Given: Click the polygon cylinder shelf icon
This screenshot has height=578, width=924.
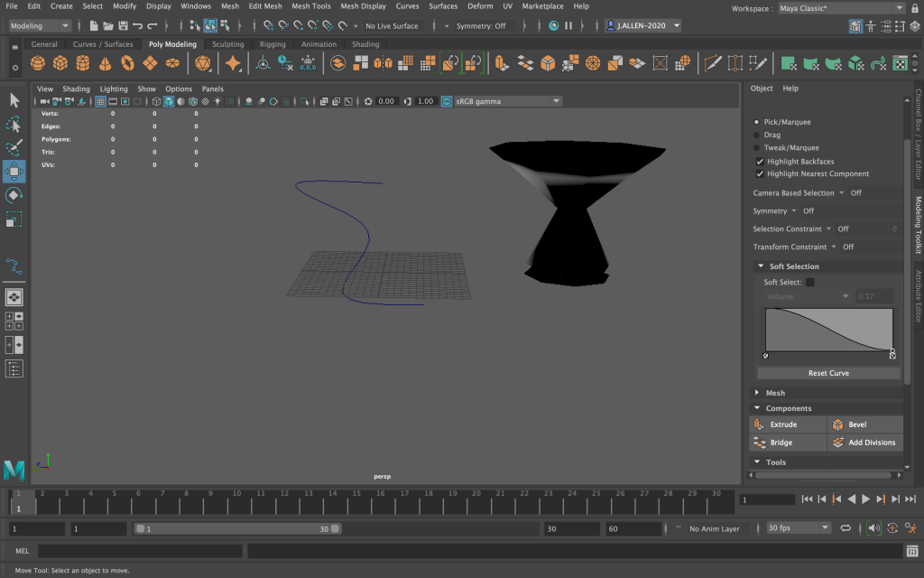Looking at the screenshot, I should click(83, 63).
